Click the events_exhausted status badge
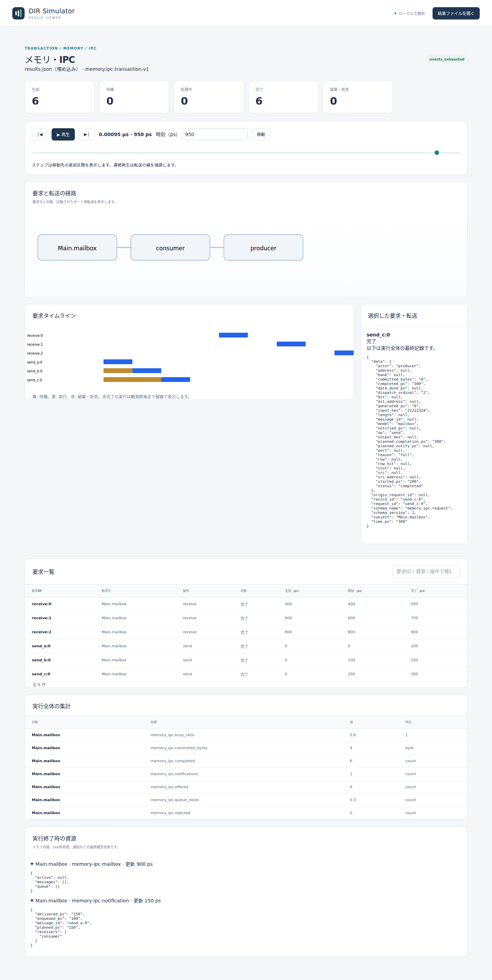 point(447,59)
